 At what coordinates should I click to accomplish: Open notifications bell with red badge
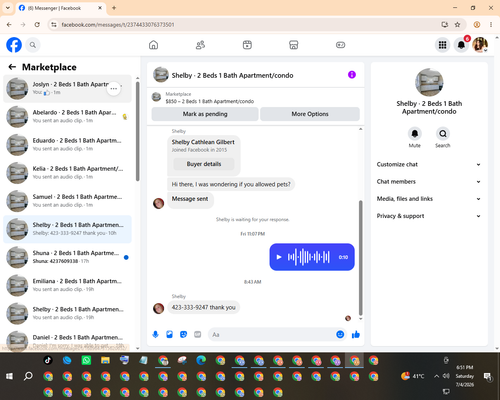click(462, 45)
